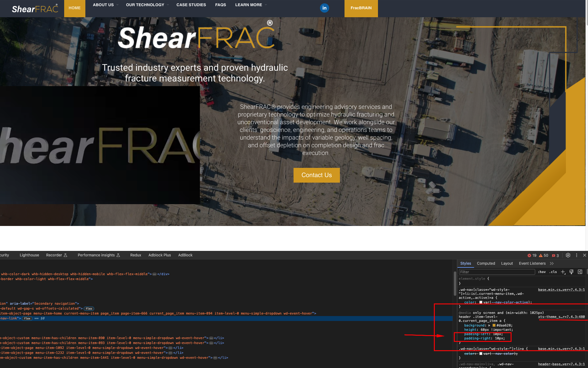Go to the HOME nav item

tap(75, 8)
